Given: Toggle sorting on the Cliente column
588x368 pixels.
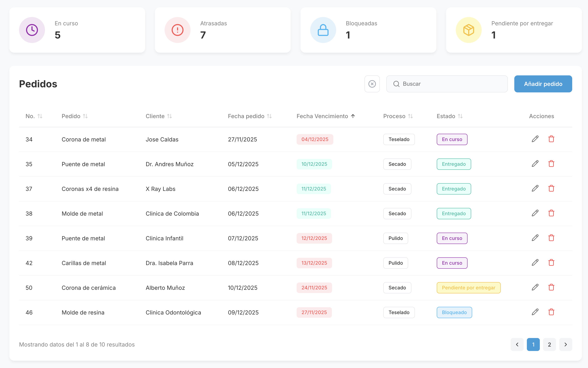Looking at the screenshot, I should click(x=170, y=116).
